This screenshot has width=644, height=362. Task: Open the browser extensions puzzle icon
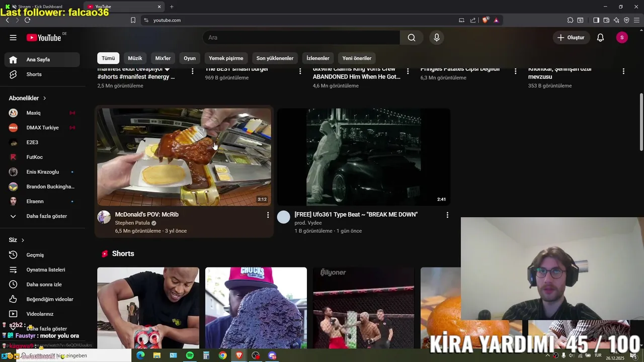point(570,20)
